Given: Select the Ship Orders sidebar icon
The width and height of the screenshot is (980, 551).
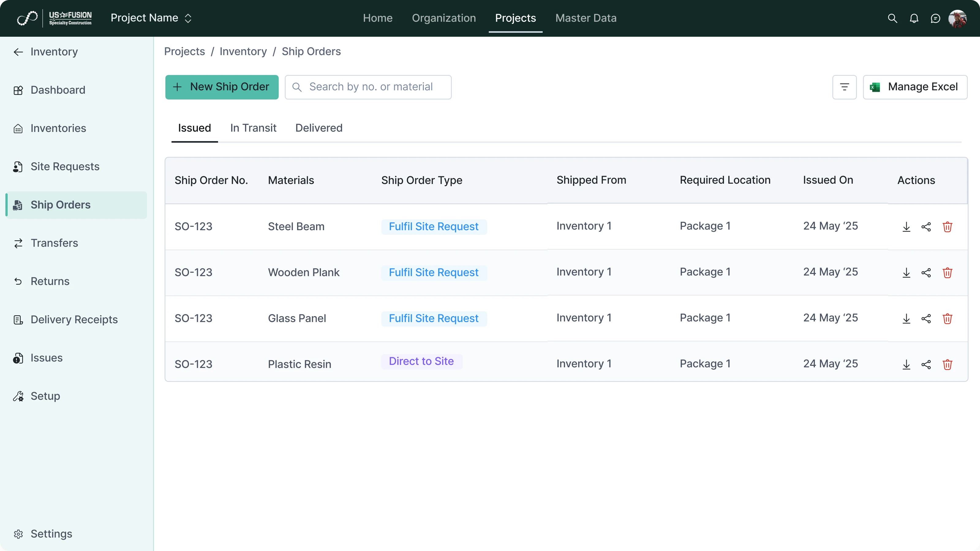Looking at the screenshot, I should point(18,205).
